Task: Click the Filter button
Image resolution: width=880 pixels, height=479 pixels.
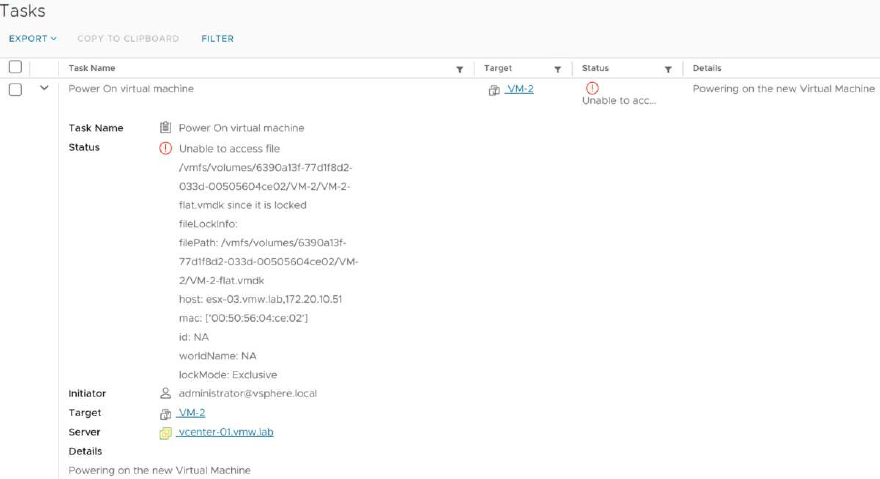Action: pos(217,39)
